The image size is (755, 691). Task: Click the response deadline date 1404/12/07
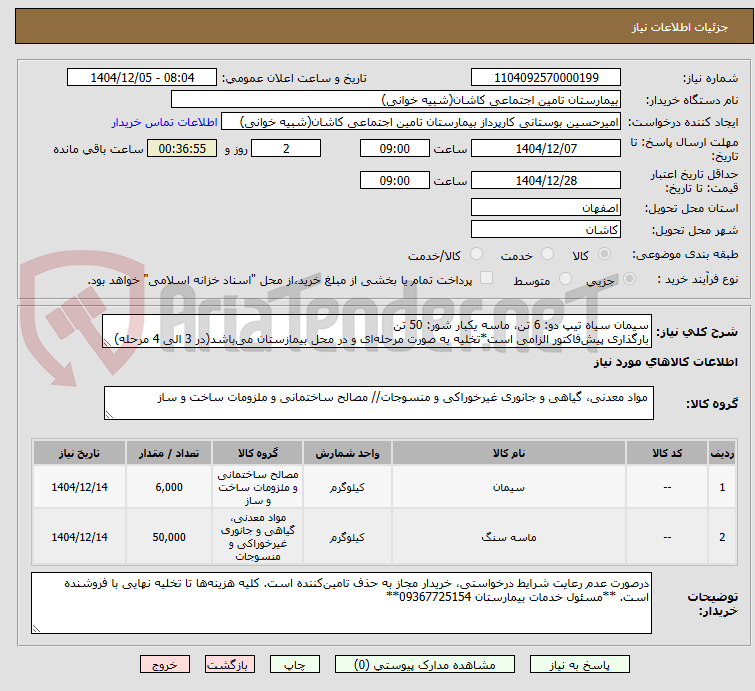click(x=546, y=148)
